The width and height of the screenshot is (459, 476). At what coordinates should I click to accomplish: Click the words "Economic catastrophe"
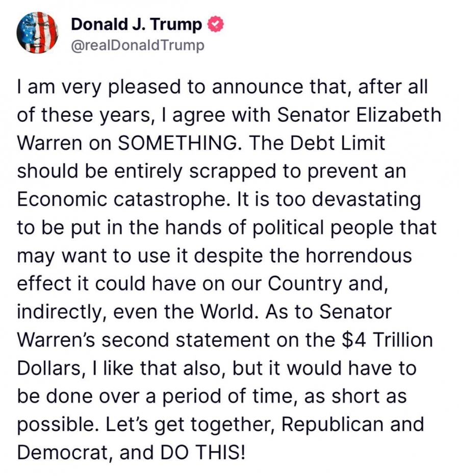tap(121, 199)
